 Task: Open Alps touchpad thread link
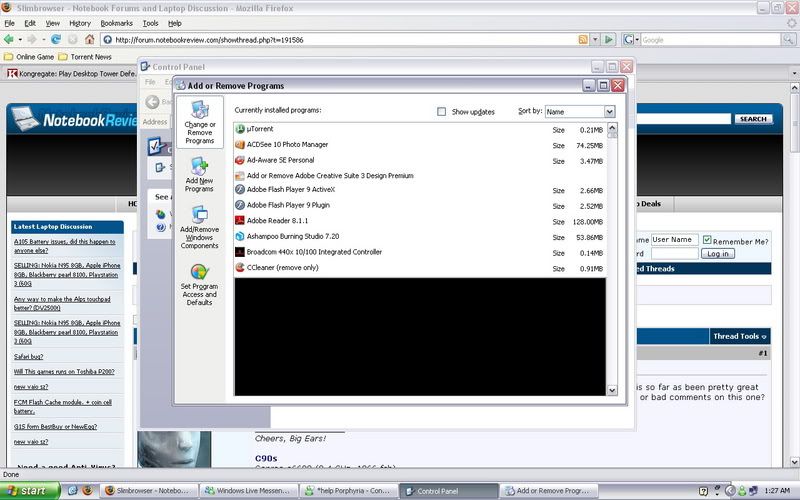coord(62,304)
